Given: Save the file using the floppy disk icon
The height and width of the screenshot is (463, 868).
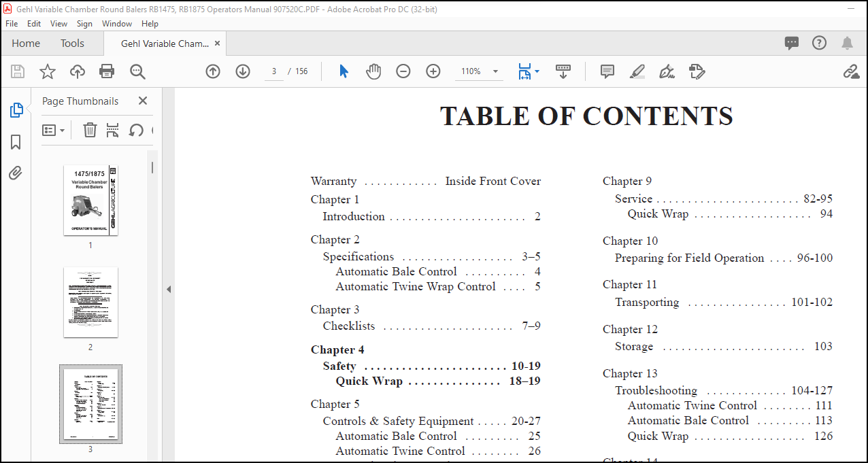Looking at the screenshot, I should (x=18, y=71).
